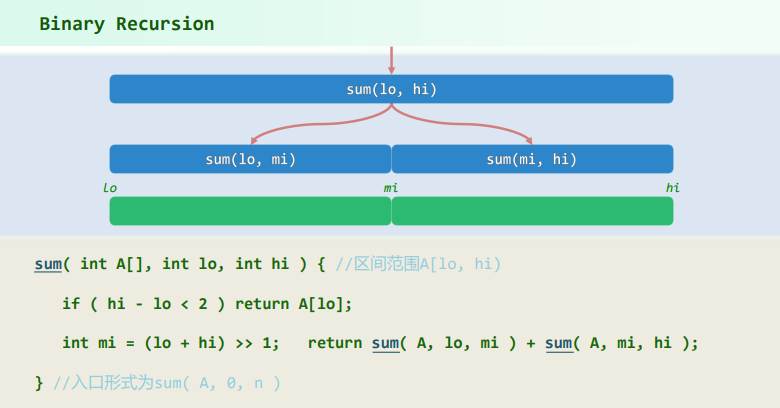Screen dimensions: 780x408
Task: Click the italic lo label
Action: click(x=110, y=187)
